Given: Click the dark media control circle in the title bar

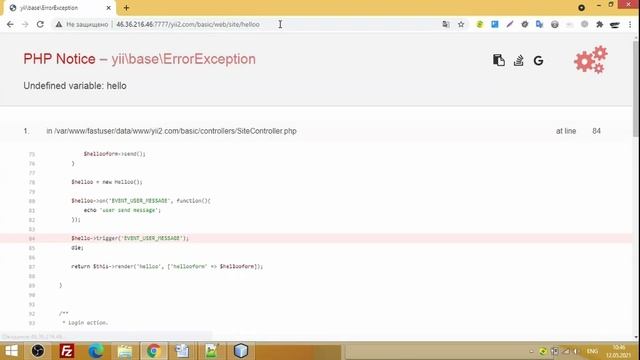Looking at the screenshot, I should [581, 7].
